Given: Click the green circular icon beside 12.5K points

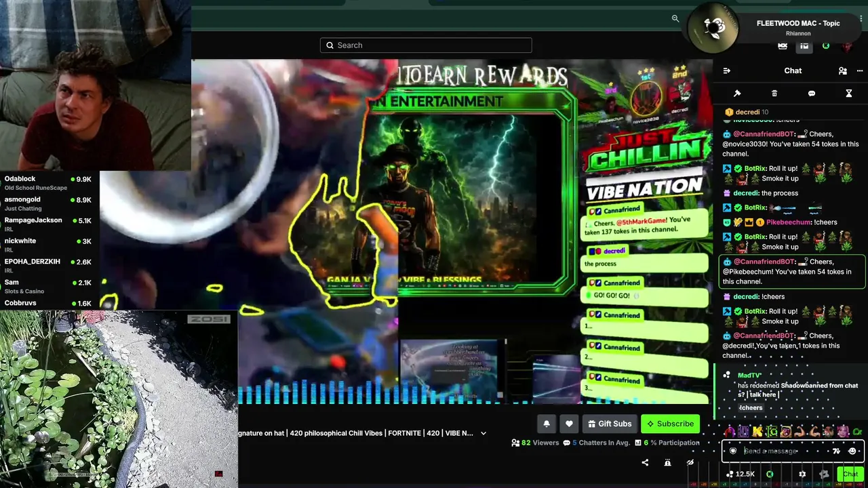Looking at the screenshot, I should pyautogui.click(x=770, y=474).
